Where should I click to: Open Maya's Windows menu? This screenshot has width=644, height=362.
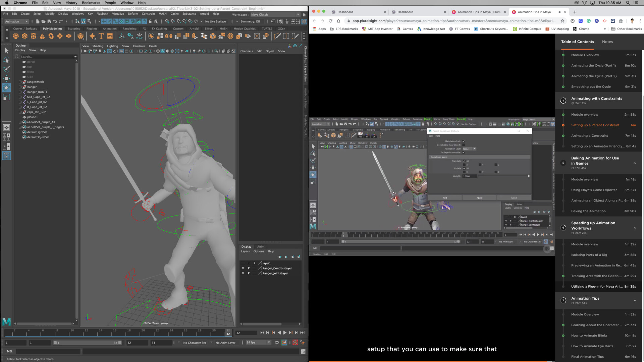click(77, 14)
